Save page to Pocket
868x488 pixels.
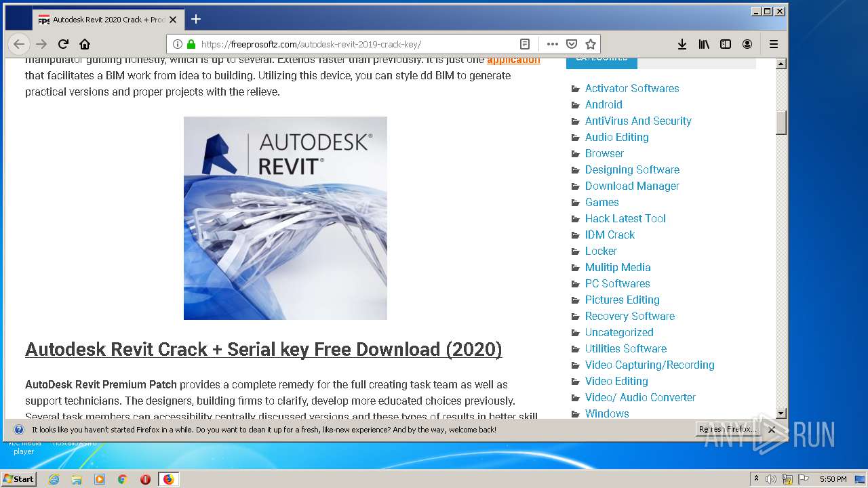(572, 44)
